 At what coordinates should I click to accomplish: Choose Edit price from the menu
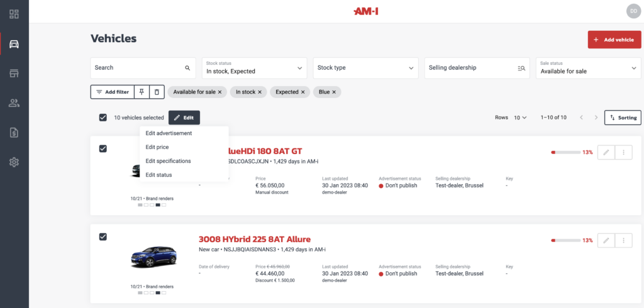point(157,147)
